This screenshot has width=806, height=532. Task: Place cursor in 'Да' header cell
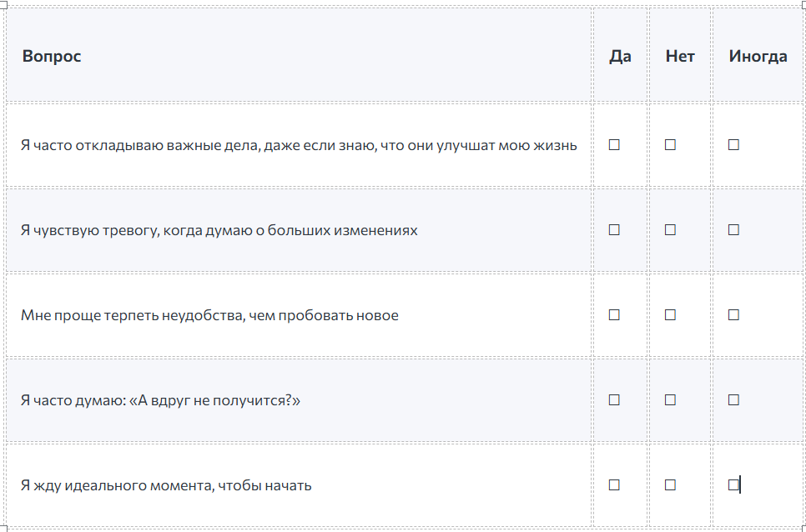(x=620, y=57)
